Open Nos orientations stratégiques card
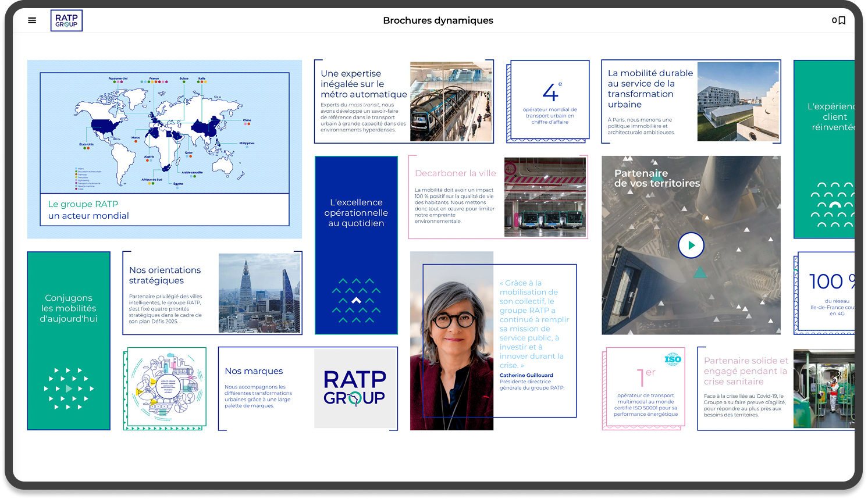Image resolution: width=868 pixels, height=499 pixels. tap(212, 293)
